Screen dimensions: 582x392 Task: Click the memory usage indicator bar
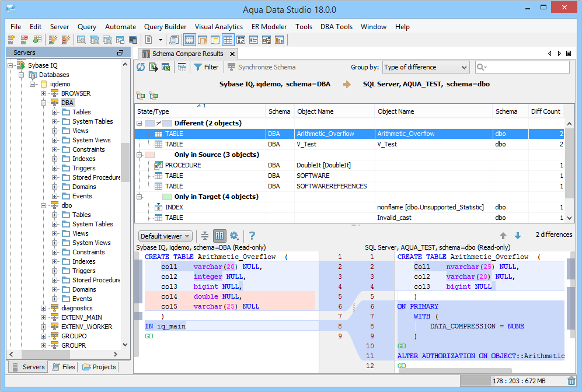click(513, 381)
